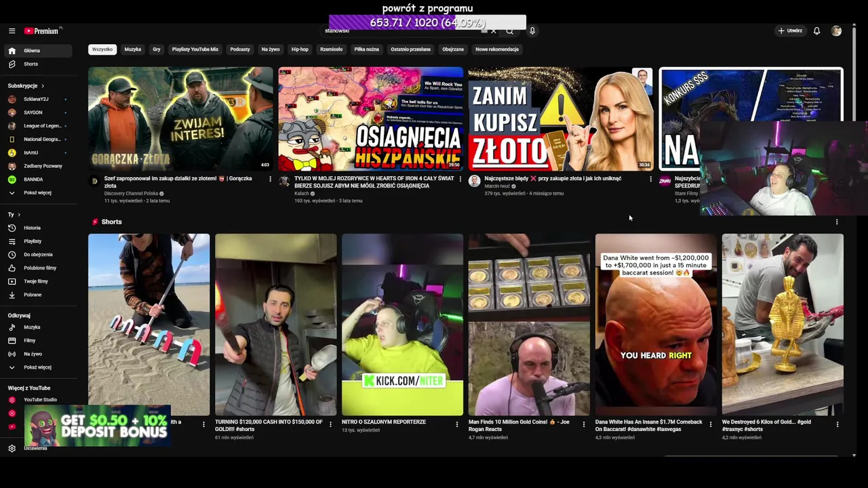This screenshot has height=488, width=868.
Task: Play Zanim kupisz złoto thumbnail
Action: click(x=561, y=119)
